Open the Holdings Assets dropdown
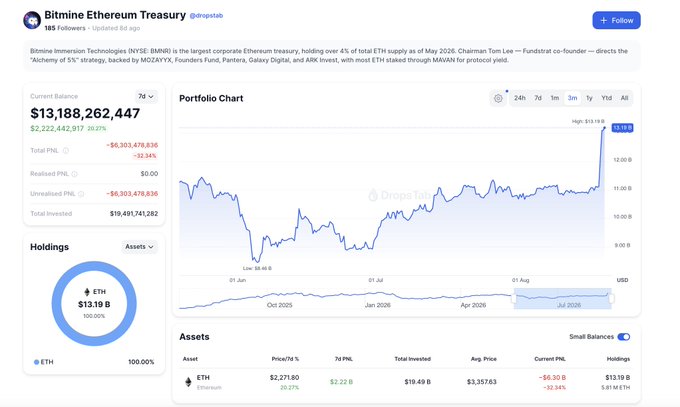Image resolution: width=680 pixels, height=407 pixels. pos(139,247)
